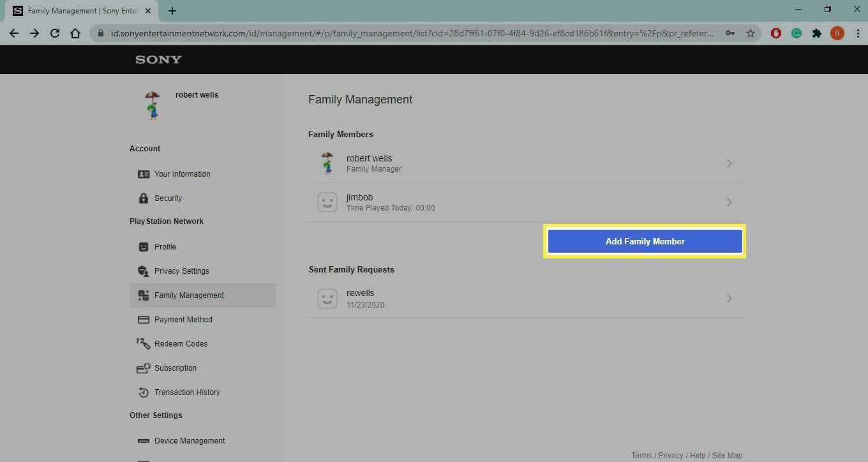868x462 pixels.
Task: Click the Redeem Codes icon
Action: pos(144,344)
